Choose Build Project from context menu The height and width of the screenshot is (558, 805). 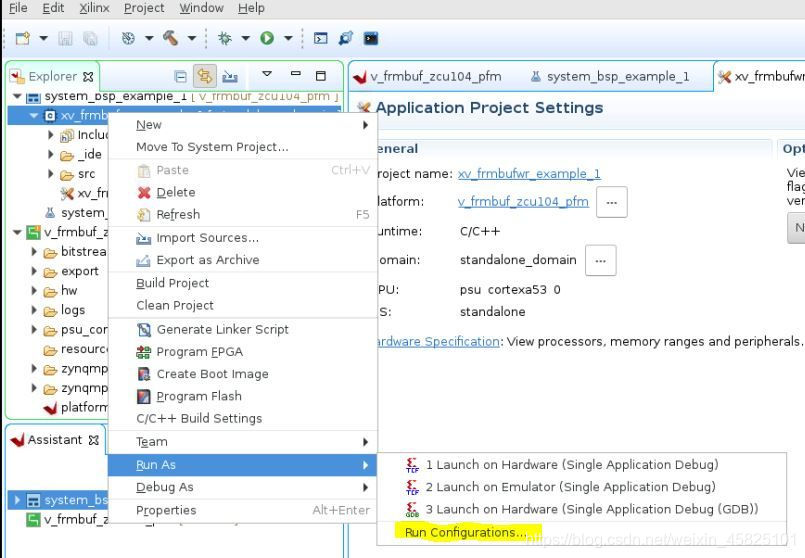[x=243, y=283]
